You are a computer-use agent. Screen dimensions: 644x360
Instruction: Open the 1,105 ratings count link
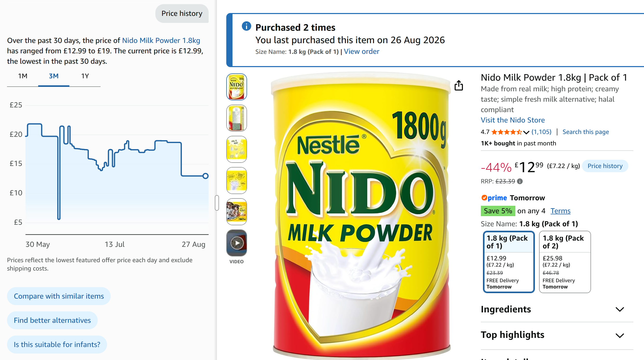tap(541, 132)
